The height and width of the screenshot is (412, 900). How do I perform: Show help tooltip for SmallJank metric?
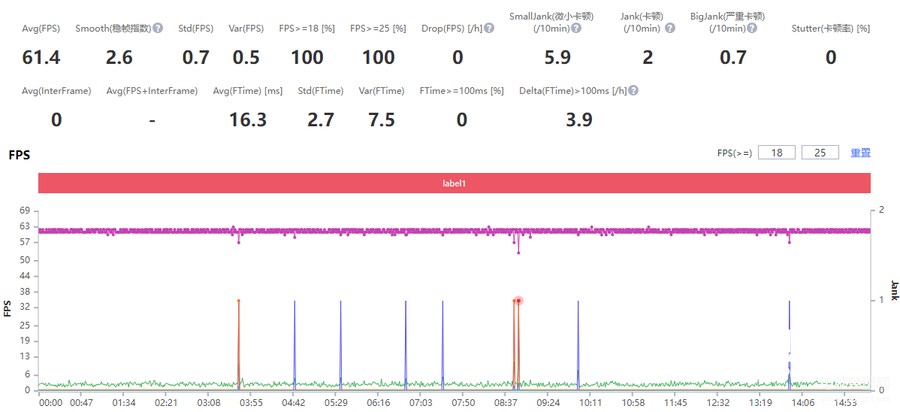pos(576,28)
